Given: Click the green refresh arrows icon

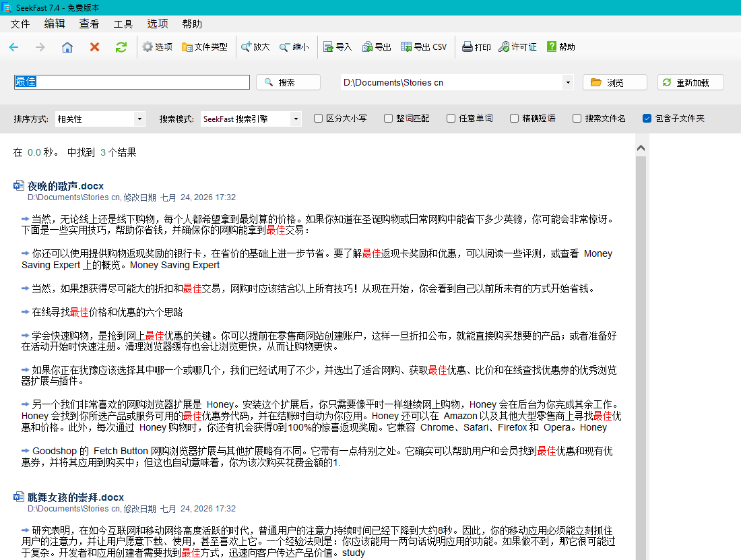Looking at the screenshot, I should pyautogui.click(x=121, y=46).
